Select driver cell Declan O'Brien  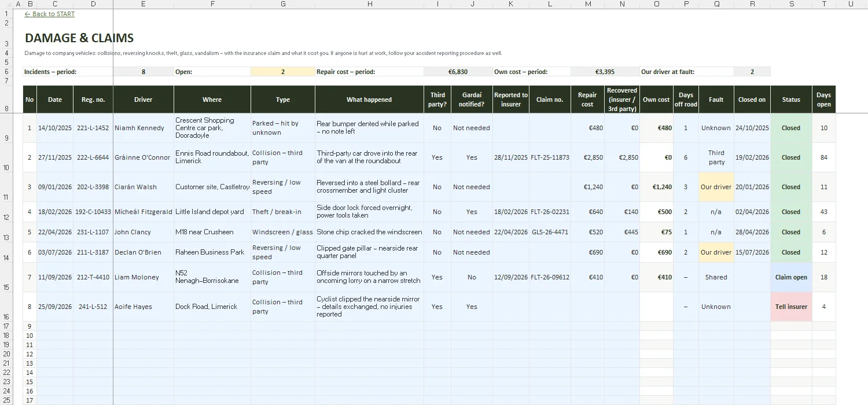click(x=143, y=252)
